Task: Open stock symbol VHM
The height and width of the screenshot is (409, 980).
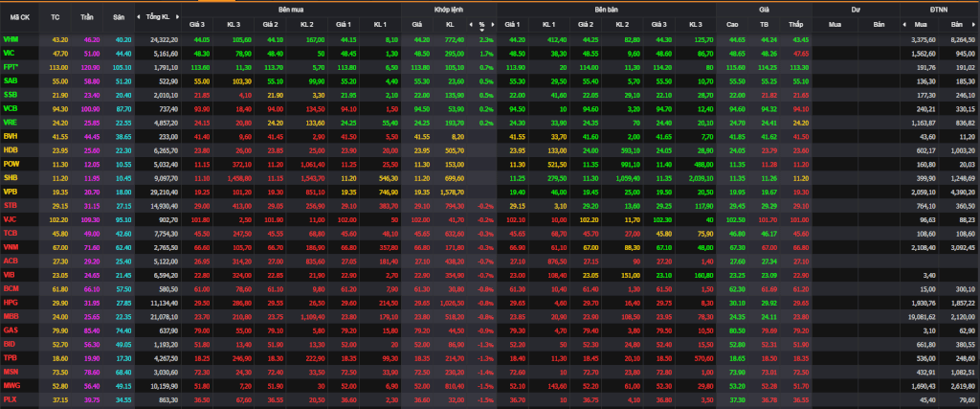Action: tap(10, 38)
